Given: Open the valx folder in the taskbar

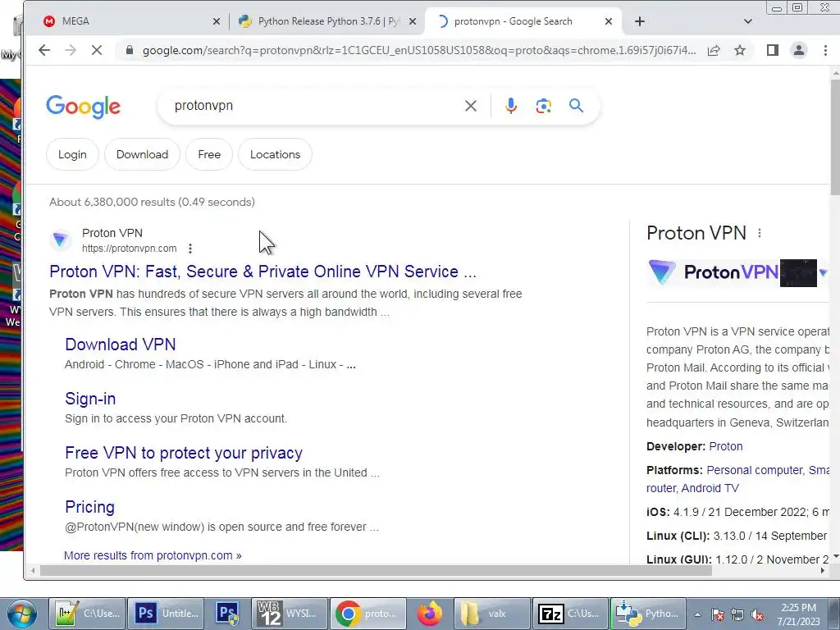Looking at the screenshot, I should pos(492,614).
